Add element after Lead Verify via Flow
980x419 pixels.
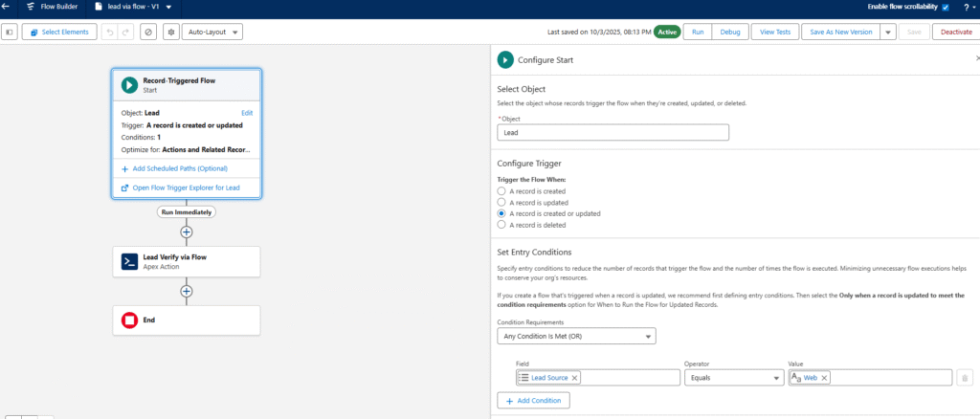tap(187, 291)
